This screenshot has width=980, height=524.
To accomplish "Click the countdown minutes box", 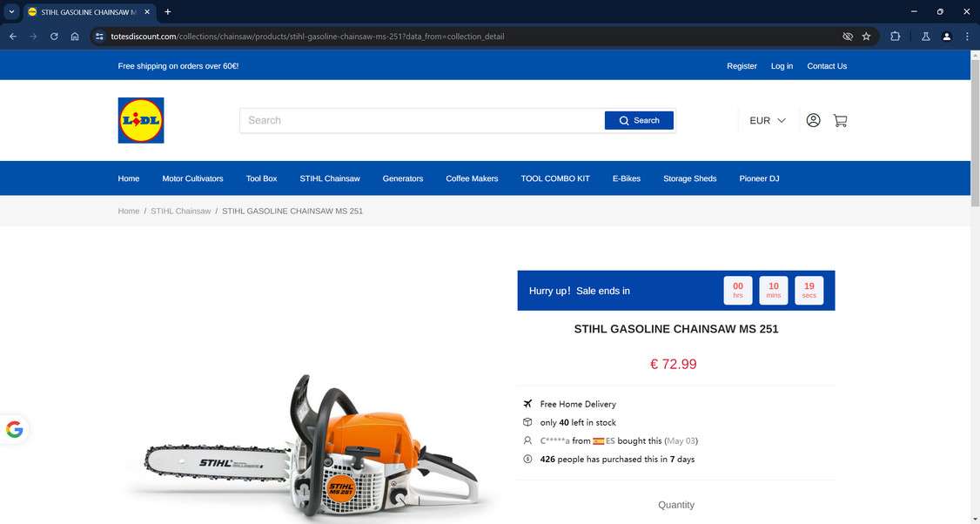I will (773, 290).
